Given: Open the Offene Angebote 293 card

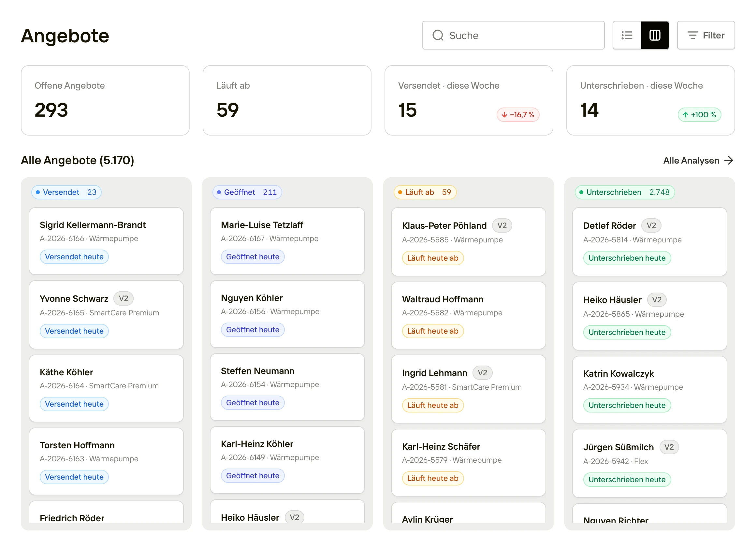Looking at the screenshot, I should pos(105,100).
